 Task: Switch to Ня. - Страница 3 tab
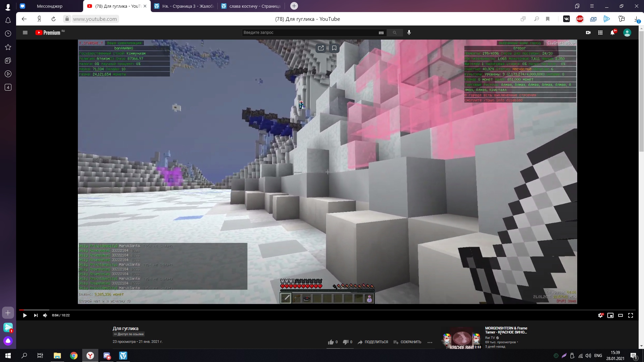(184, 6)
